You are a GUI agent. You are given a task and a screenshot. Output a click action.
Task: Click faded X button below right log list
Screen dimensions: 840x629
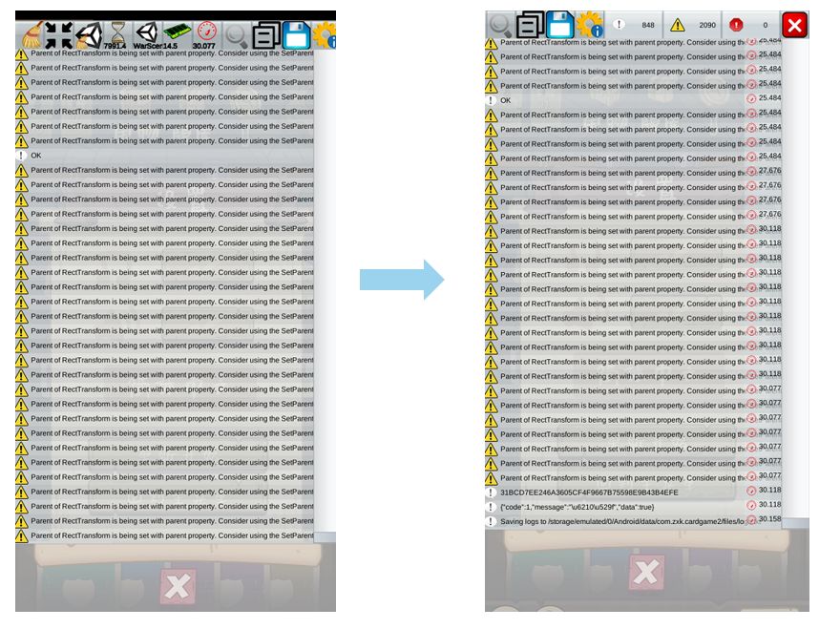coord(646,573)
